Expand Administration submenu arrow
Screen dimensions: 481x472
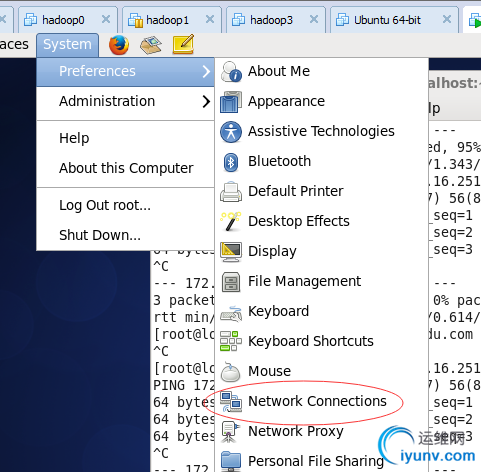(206, 101)
